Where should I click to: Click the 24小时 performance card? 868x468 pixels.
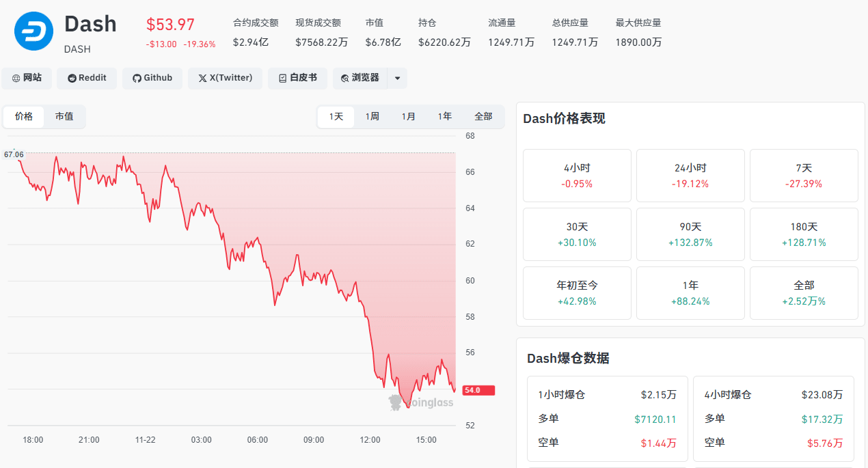[690, 176]
